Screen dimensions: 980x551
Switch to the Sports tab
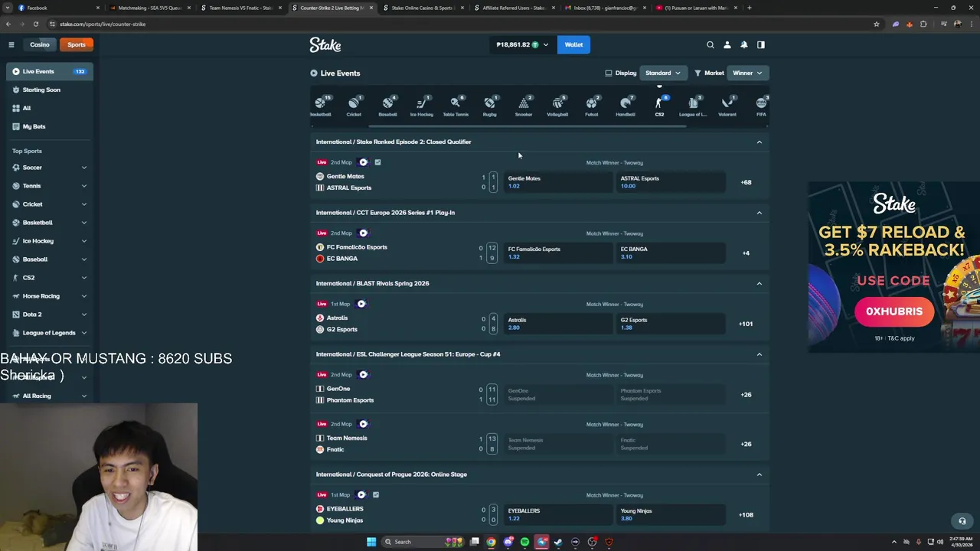tap(77, 44)
